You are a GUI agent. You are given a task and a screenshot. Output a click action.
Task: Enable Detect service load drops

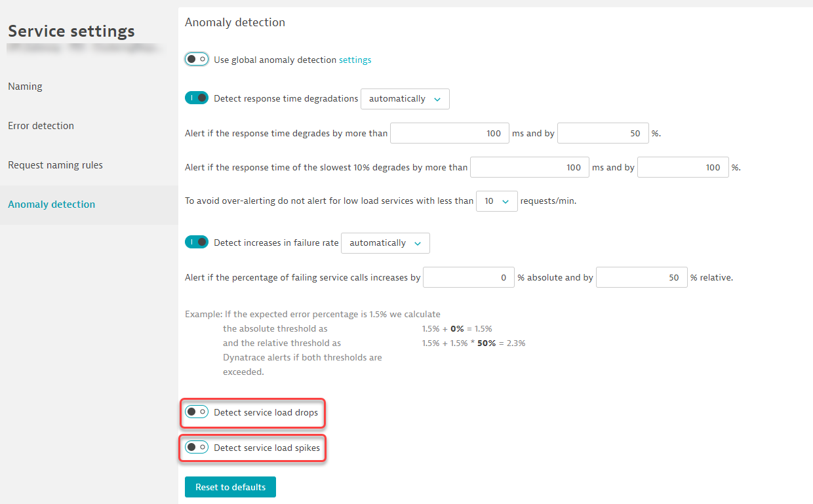point(197,412)
